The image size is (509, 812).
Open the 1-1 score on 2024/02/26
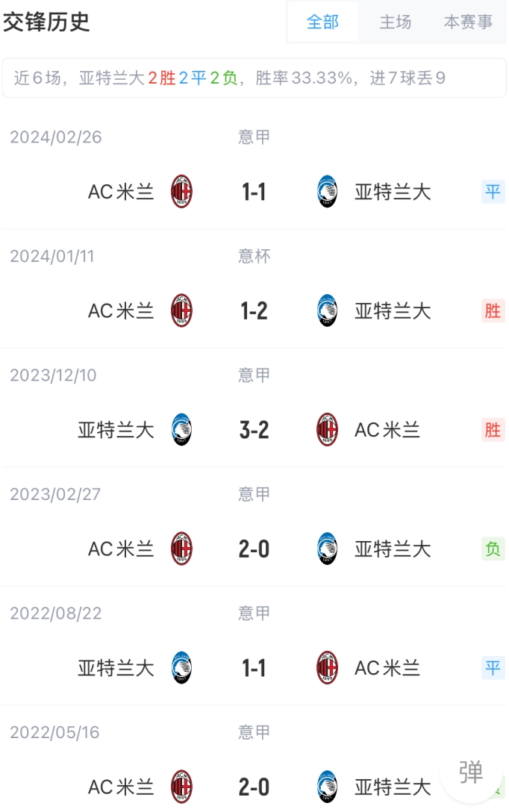(254, 192)
